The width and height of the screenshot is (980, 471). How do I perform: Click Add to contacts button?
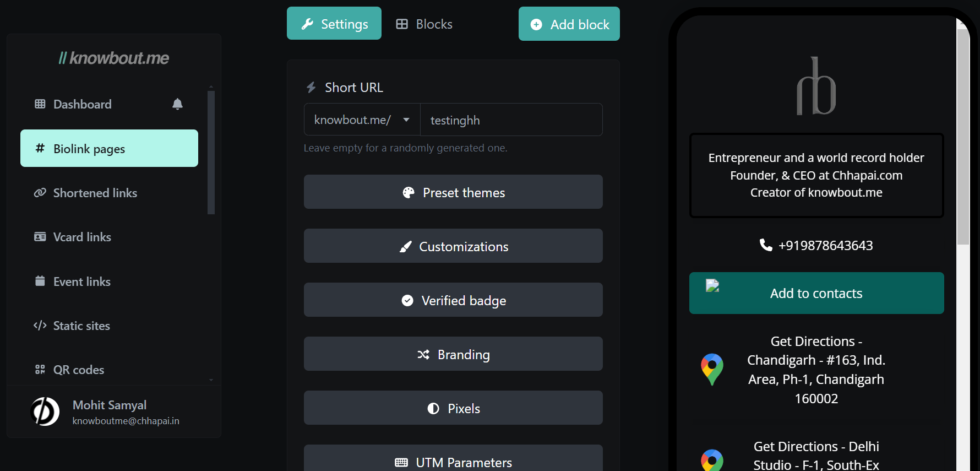coord(816,293)
